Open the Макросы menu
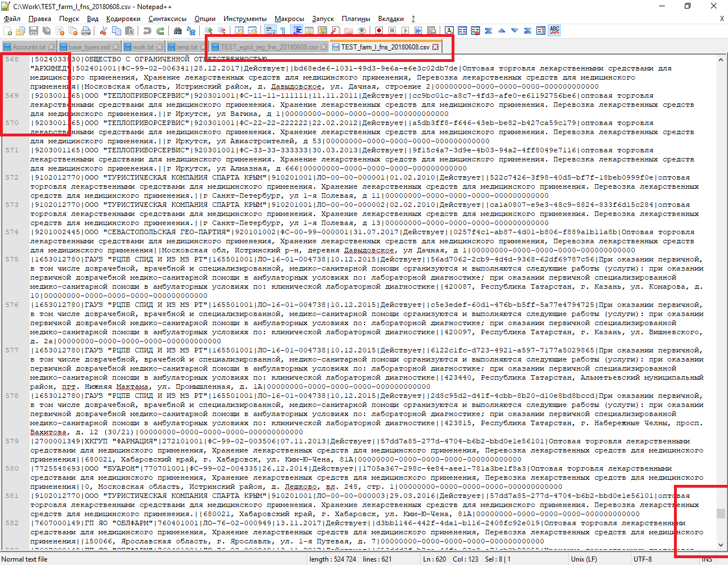Viewport: 728px width, 565px height. pyautogui.click(x=289, y=19)
